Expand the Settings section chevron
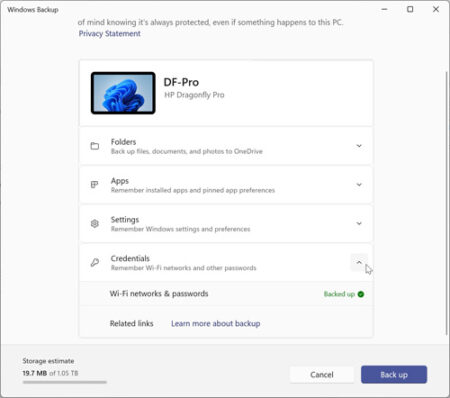Viewport: 450px width, 398px height. [359, 223]
